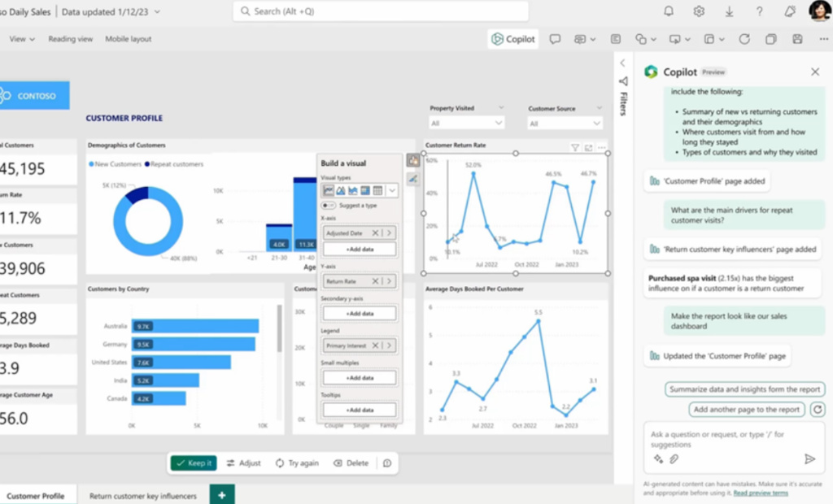
Task: Add a new report page
Action: (x=222, y=495)
